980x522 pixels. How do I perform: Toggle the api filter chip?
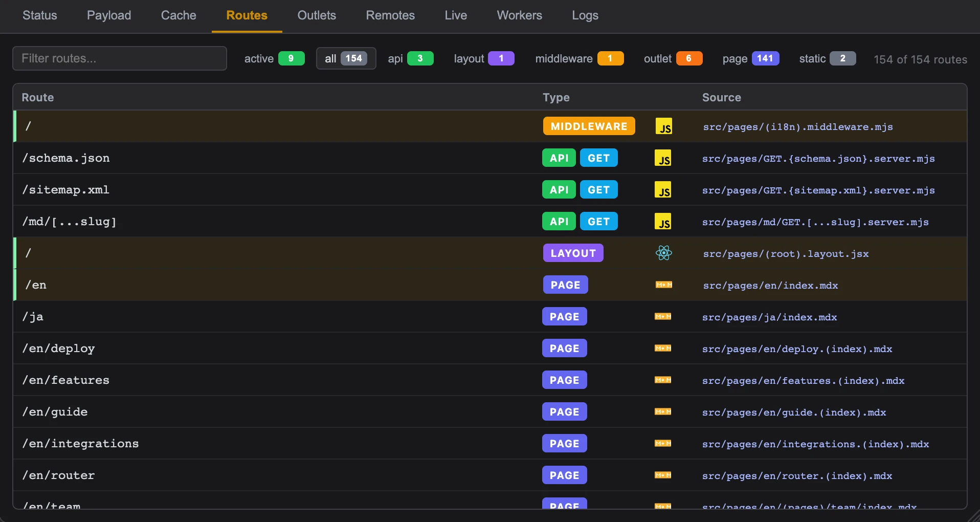coord(410,59)
